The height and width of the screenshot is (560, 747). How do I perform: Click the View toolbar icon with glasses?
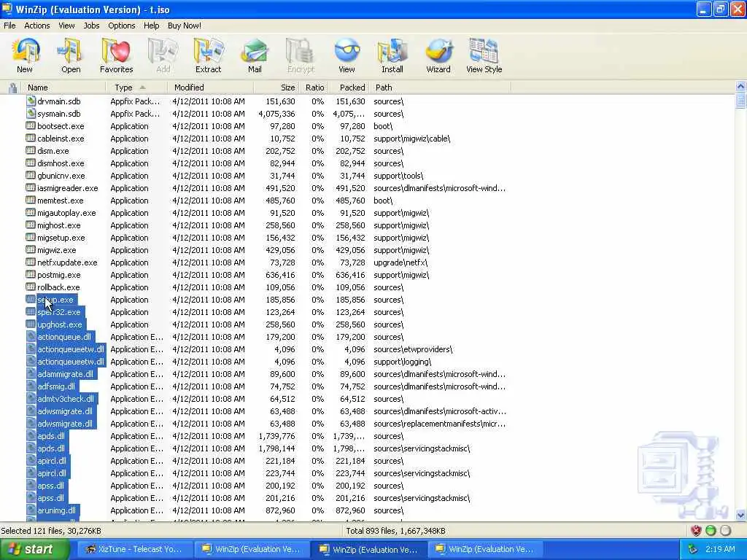coord(347,50)
